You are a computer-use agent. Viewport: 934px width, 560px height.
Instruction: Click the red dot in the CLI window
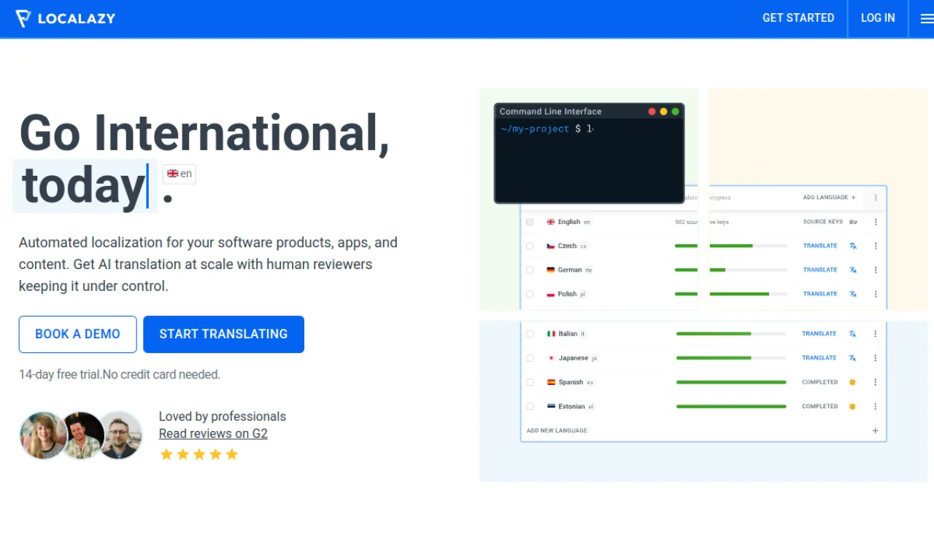[652, 112]
